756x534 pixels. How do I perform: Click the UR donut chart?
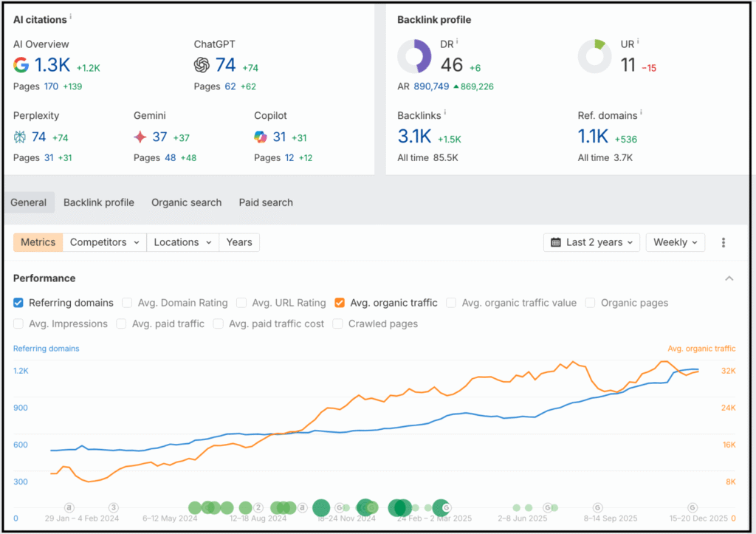(595, 56)
